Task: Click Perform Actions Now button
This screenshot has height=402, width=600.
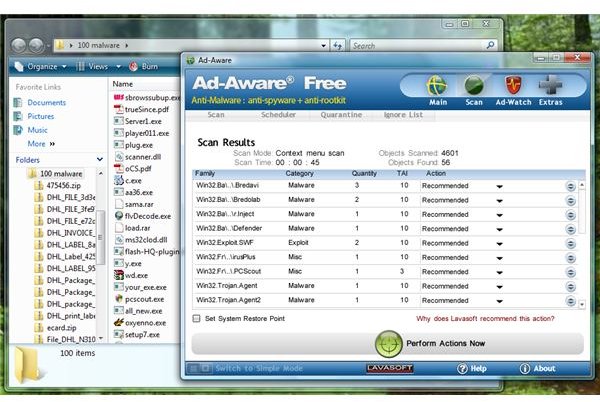Action: (388, 343)
